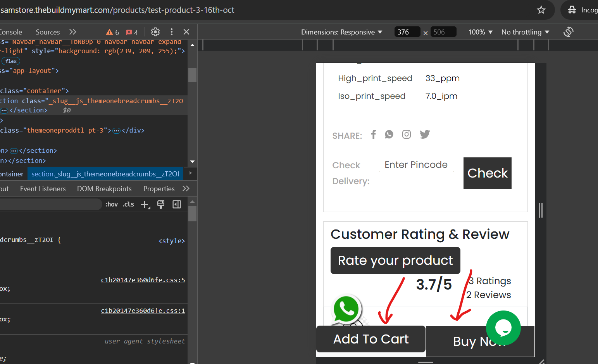Image resolution: width=598 pixels, height=364 pixels.
Task: Toggle the computed styles sidebar icon
Action: pos(177,204)
